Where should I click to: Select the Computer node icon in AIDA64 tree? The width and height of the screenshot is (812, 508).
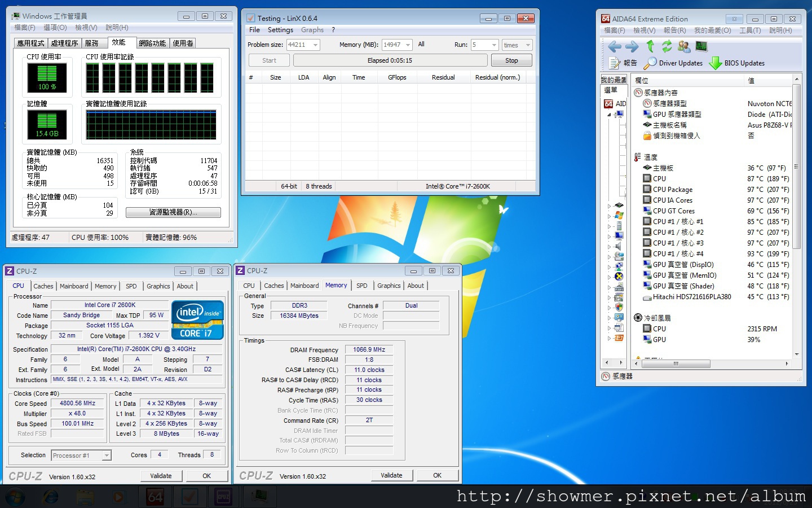tap(619, 115)
